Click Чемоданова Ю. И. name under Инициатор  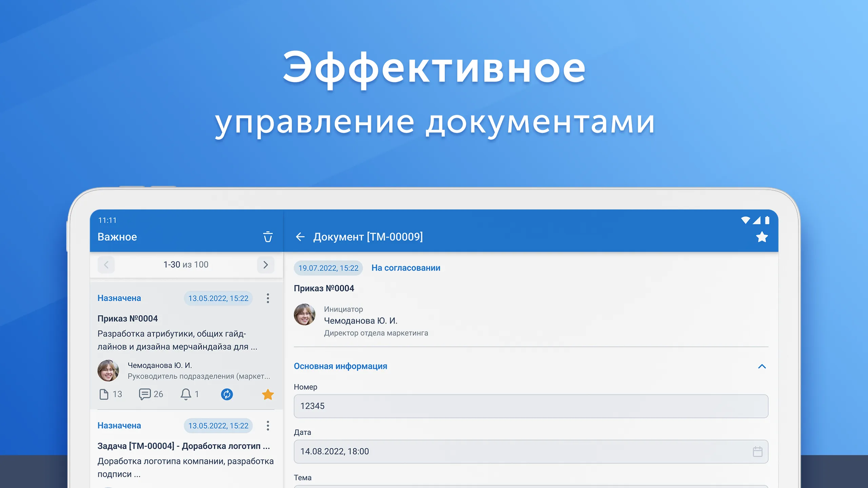(361, 321)
